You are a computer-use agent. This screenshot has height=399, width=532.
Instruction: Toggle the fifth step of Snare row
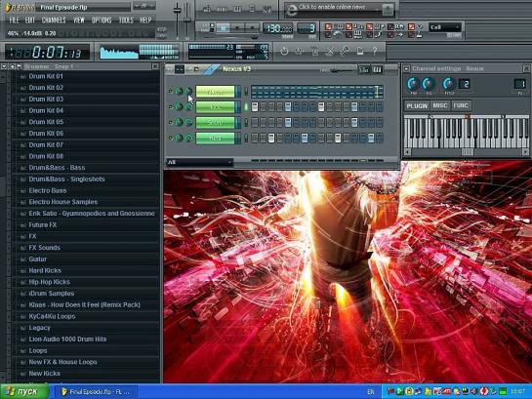click(x=288, y=123)
